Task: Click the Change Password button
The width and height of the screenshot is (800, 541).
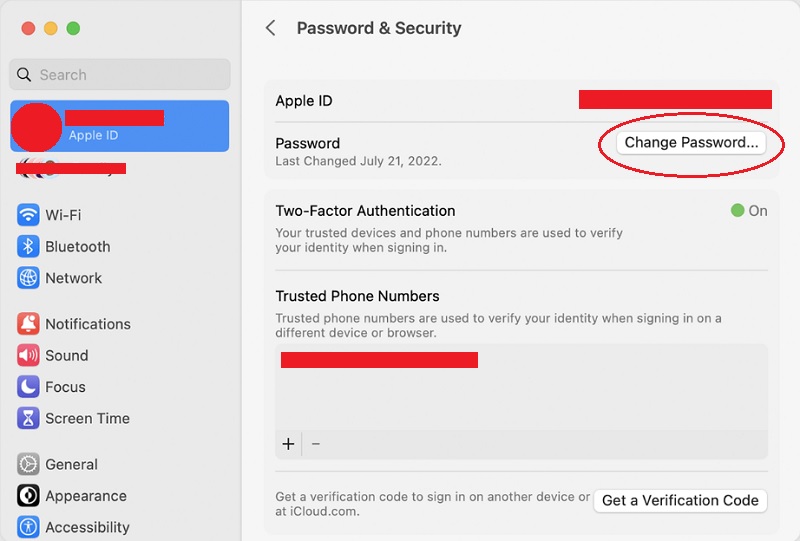Action: pyautogui.click(x=691, y=143)
